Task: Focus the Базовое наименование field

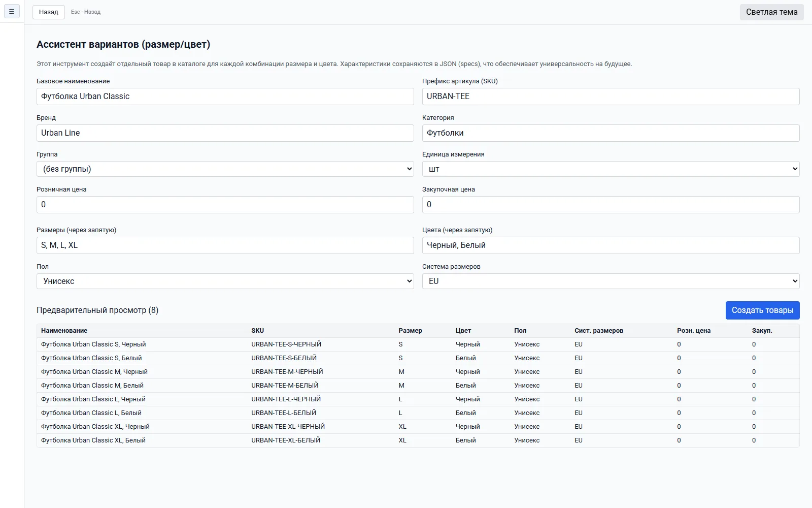Action: [x=225, y=97]
